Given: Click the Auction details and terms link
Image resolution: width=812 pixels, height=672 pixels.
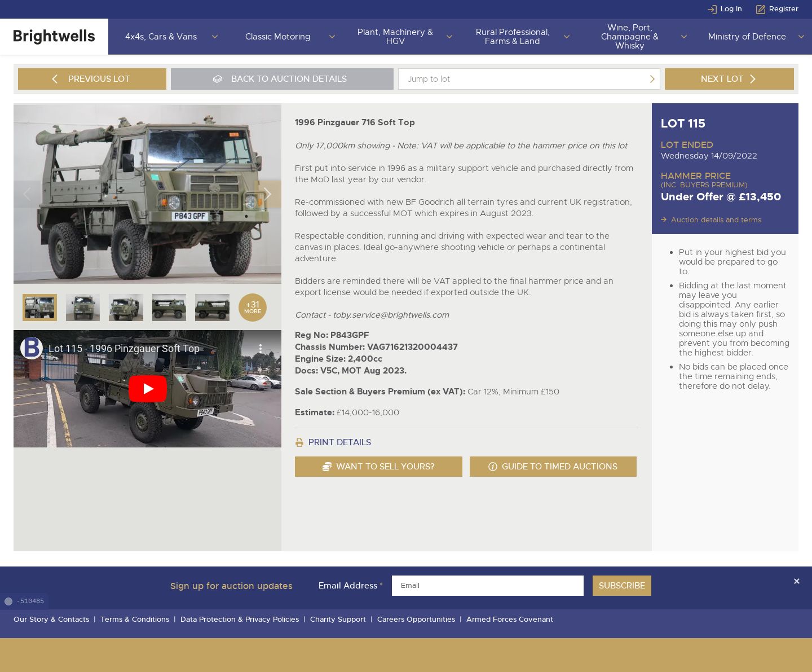Looking at the screenshot, I should 716,220.
